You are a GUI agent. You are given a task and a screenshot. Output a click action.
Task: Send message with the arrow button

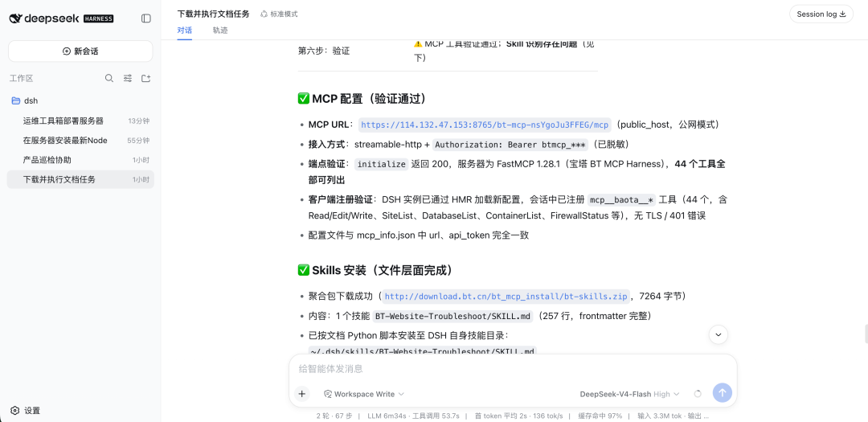click(722, 393)
